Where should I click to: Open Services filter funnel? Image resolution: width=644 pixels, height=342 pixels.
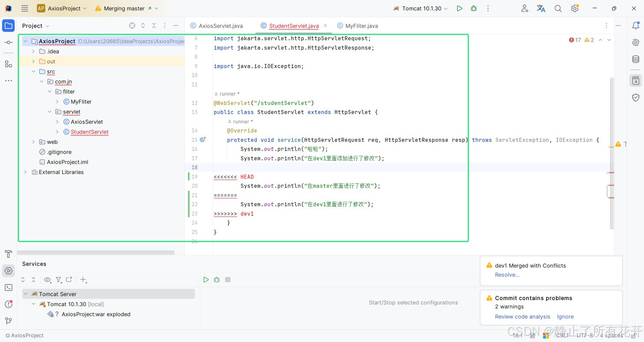point(59,280)
